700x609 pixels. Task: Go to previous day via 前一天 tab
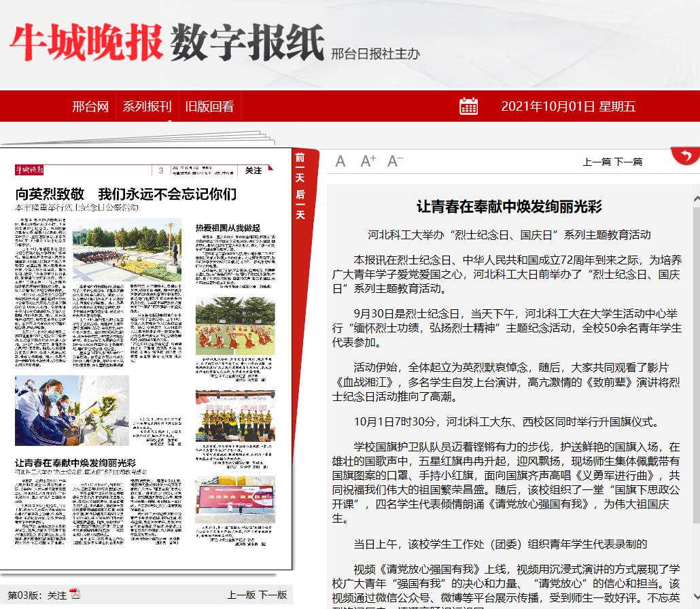tap(300, 167)
